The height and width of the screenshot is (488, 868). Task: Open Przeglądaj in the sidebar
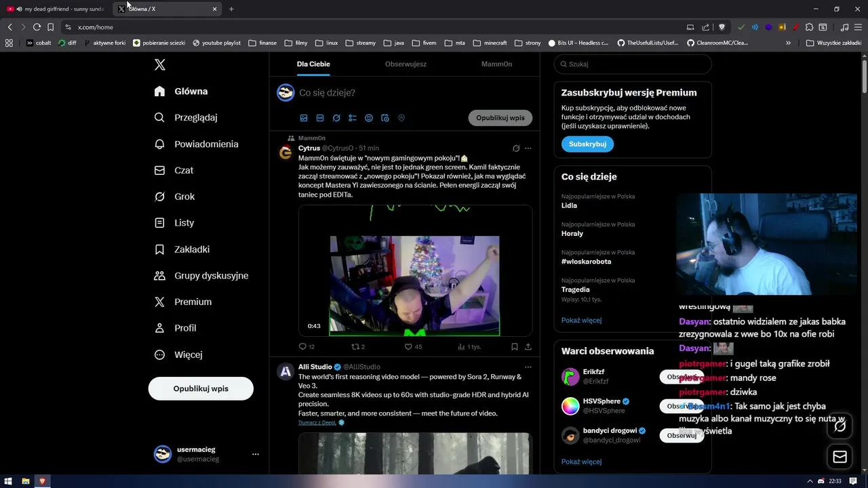click(186, 117)
